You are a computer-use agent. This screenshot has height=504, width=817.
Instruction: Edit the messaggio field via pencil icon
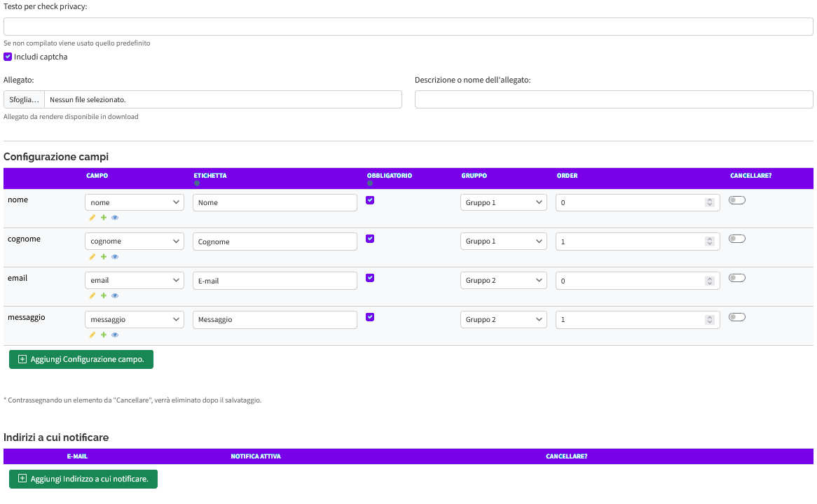tap(92, 335)
